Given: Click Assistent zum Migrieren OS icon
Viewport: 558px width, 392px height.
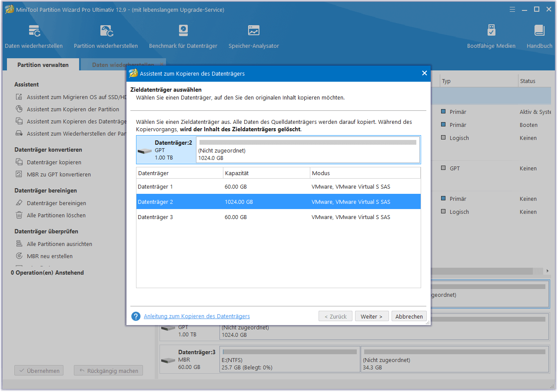Looking at the screenshot, I should [19, 97].
